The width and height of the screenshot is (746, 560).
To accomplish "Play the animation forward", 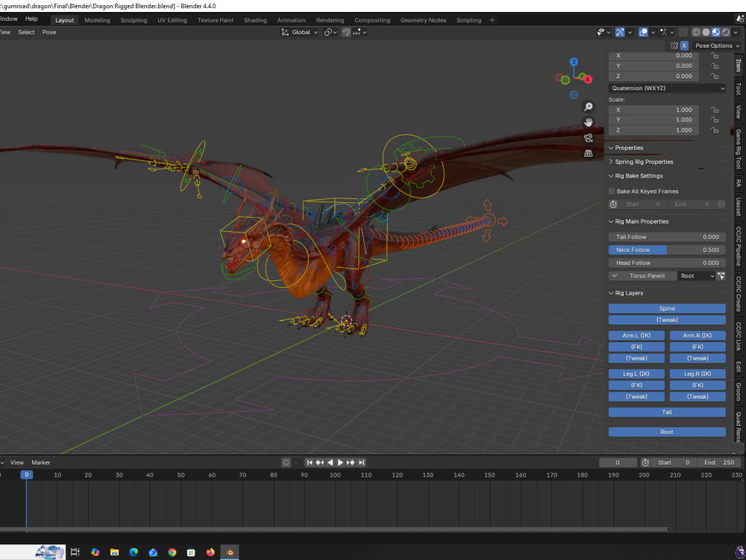I will (x=340, y=462).
